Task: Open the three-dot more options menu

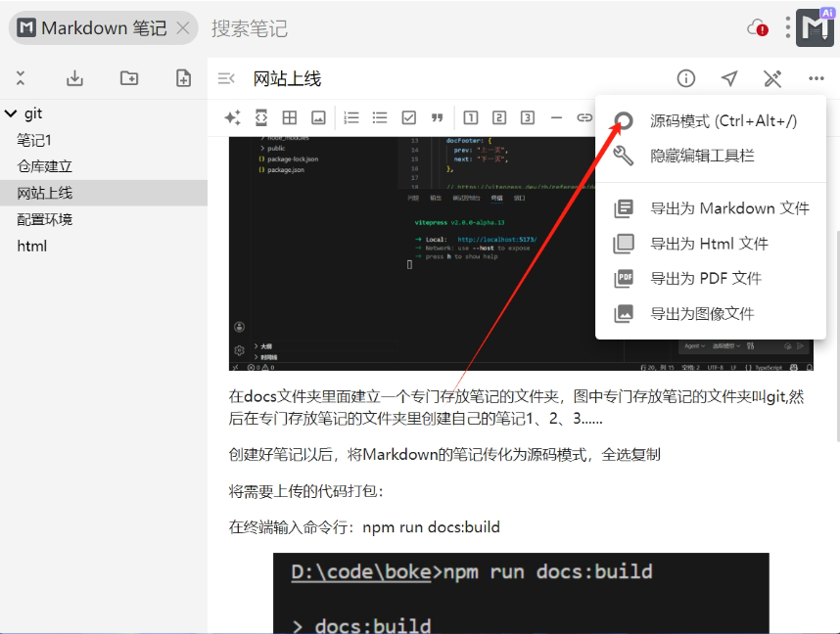Action: tap(816, 78)
